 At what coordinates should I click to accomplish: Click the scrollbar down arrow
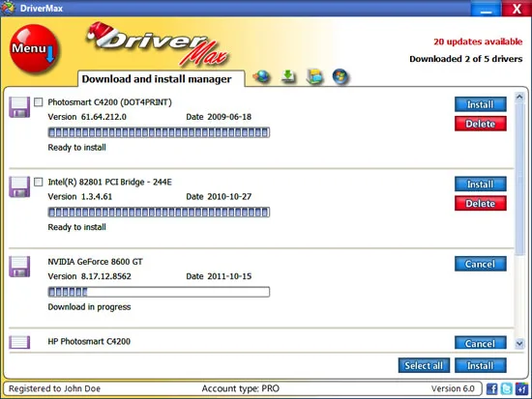point(519,344)
